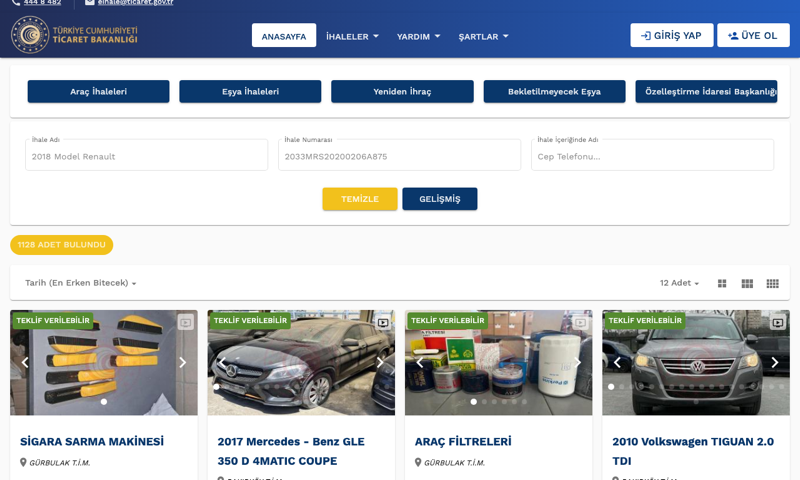
Task: Click location pin on Araç Filtreleri card
Action: click(x=418, y=463)
